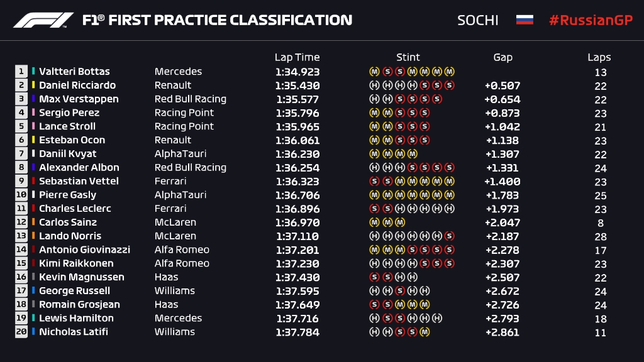
Task: Click Max Verstappen's Red Bull Racing team name
Action: (x=190, y=99)
